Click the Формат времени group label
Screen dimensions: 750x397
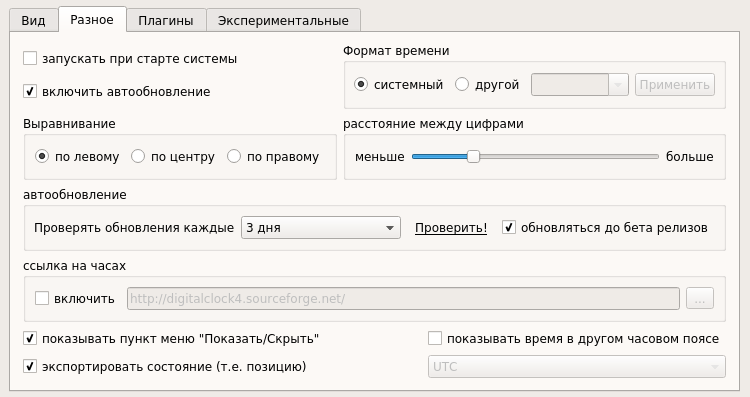(396, 51)
